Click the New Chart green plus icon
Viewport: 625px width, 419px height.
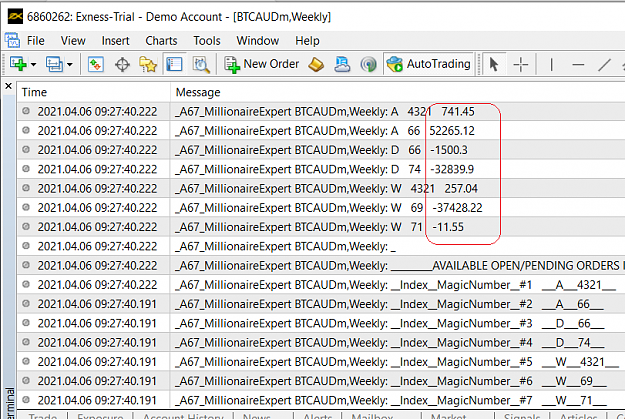18,64
